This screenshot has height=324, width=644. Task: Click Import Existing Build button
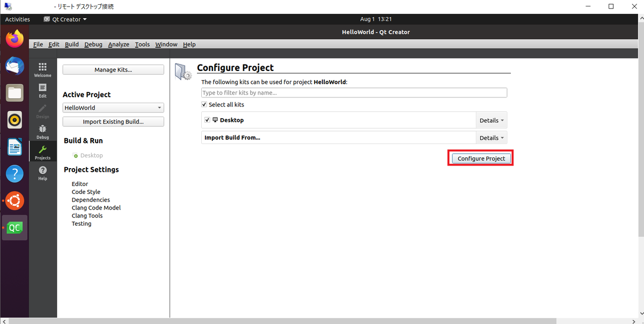click(x=113, y=121)
